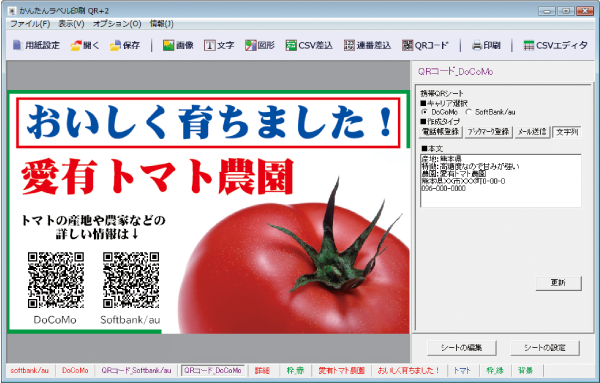The height and width of the screenshot is (383, 600).
Task: Choose the 文字列 creation type
Action: pos(567,132)
